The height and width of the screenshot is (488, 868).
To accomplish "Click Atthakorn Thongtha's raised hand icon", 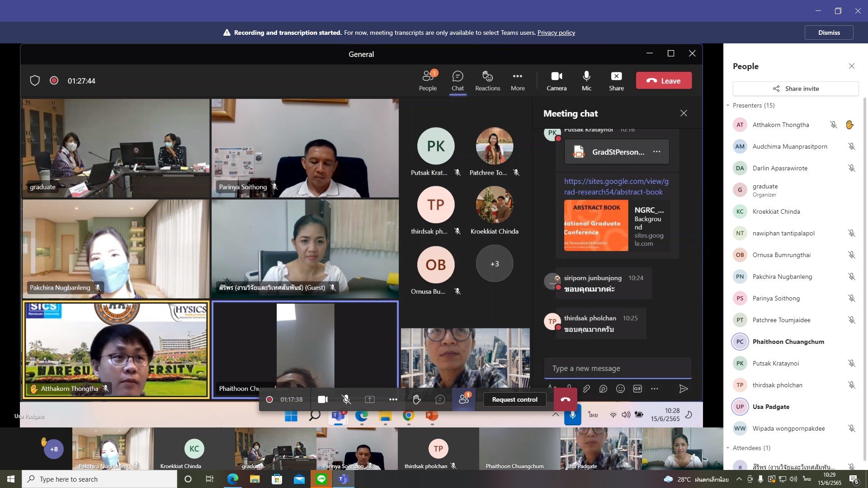I will pos(849,125).
